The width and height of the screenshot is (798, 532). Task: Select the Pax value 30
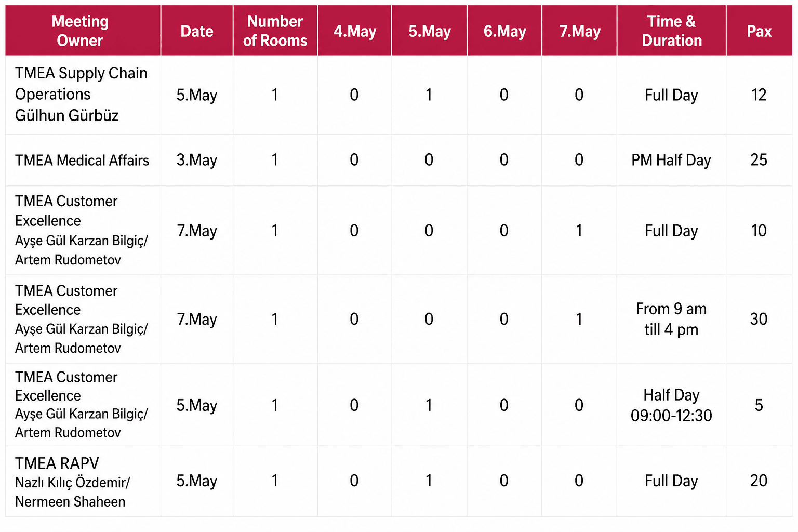[x=759, y=319]
